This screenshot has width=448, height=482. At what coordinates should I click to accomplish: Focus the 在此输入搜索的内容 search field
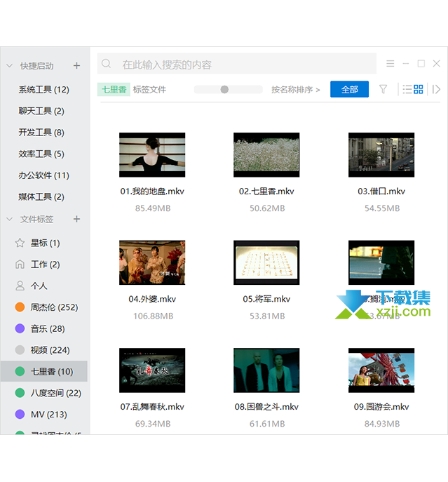point(237,64)
